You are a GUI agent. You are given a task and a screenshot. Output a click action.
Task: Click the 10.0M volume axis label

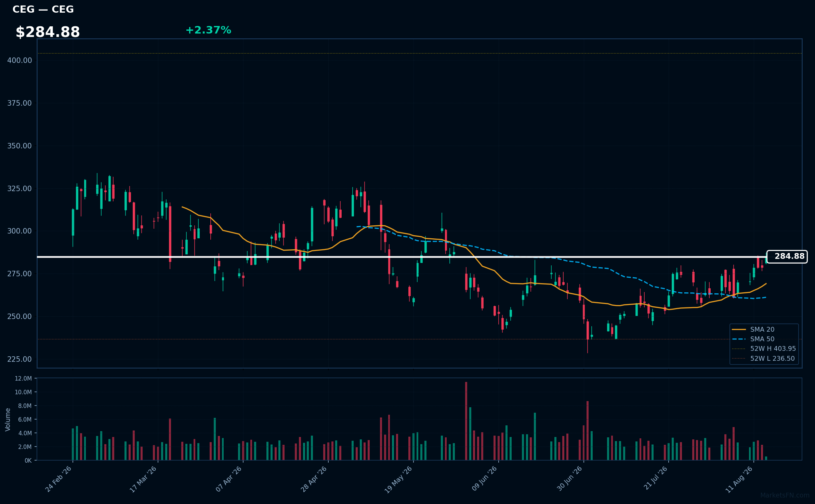tap(23, 392)
